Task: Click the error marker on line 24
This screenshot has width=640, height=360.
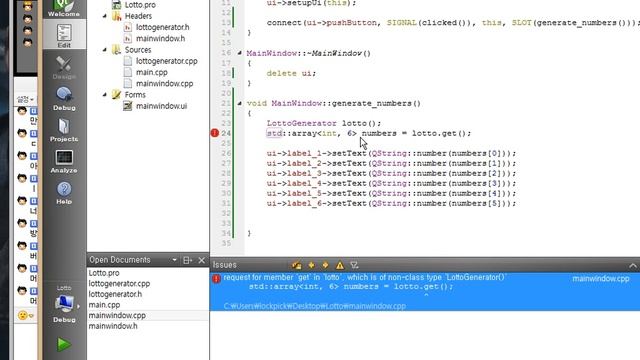Action: (215, 133)
